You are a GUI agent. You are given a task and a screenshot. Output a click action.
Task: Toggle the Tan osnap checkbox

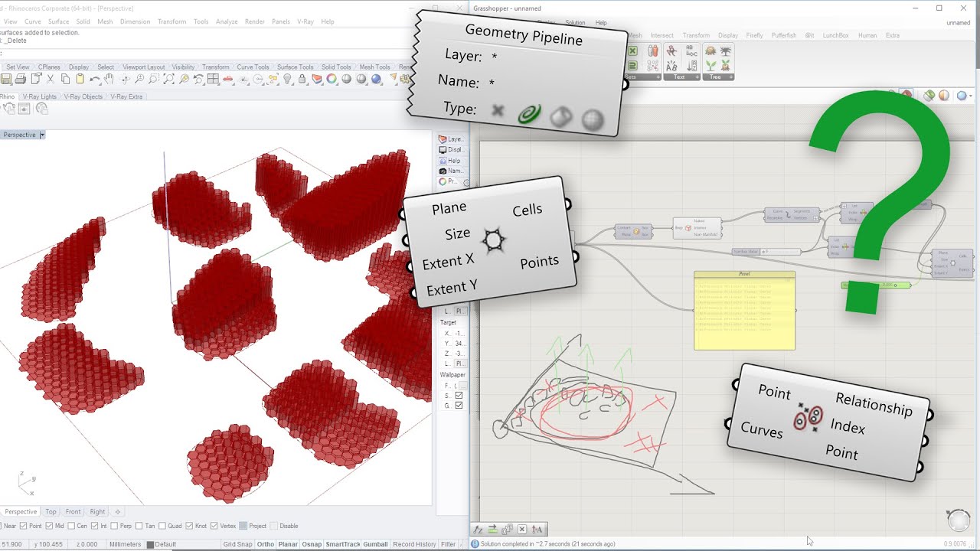139,526
